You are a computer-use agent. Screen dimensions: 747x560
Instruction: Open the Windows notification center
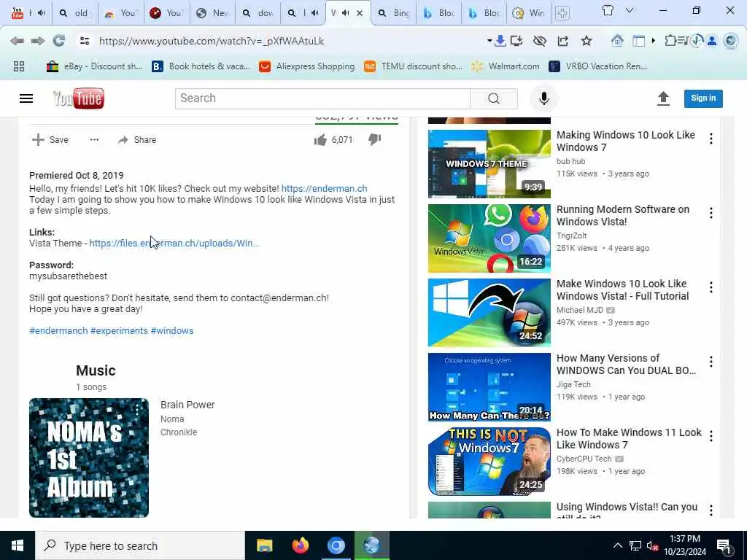[724, 545]
